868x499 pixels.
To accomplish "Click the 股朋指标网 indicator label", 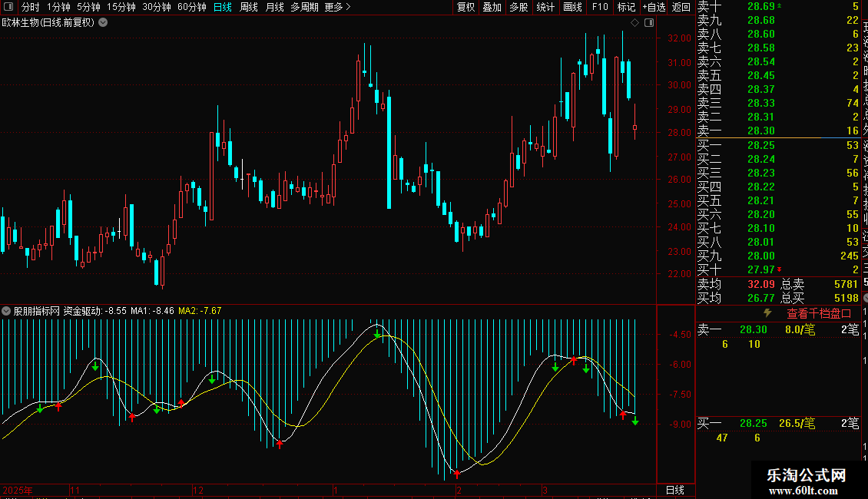I will tap(37, 311).
